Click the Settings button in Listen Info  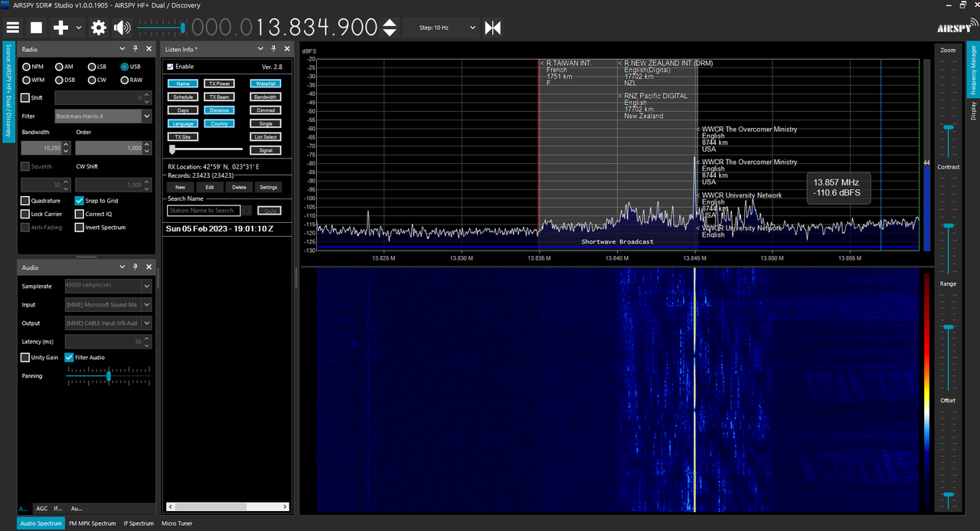[268, 187]
